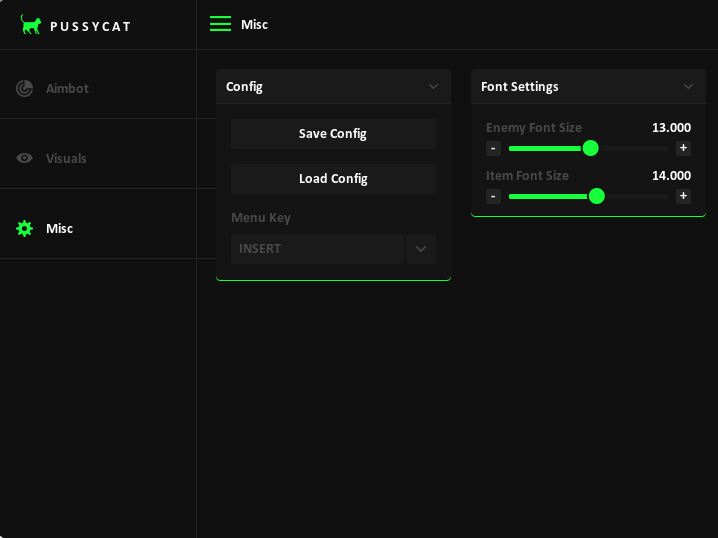The width and height of the screenshot is (718, 538).
Task: Click the hamburger menu icon
Action: pyautogui.click(x=220, y=24)
